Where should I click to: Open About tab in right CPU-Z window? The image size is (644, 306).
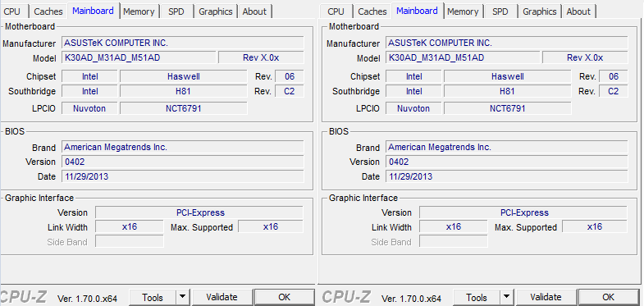pyautogui.click(x=578, y=11)
